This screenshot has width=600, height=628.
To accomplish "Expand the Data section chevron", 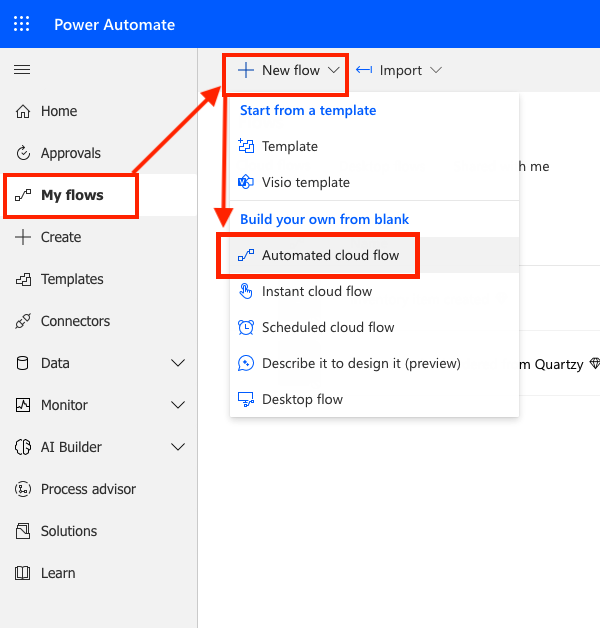I will 178,363.
